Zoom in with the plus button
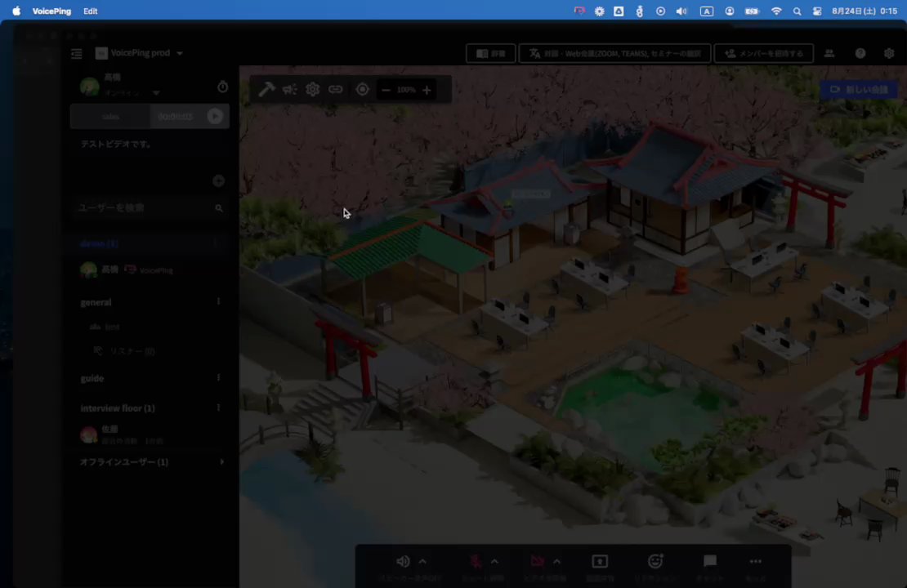The image size is (907, 588). click(x=427, y=90)
